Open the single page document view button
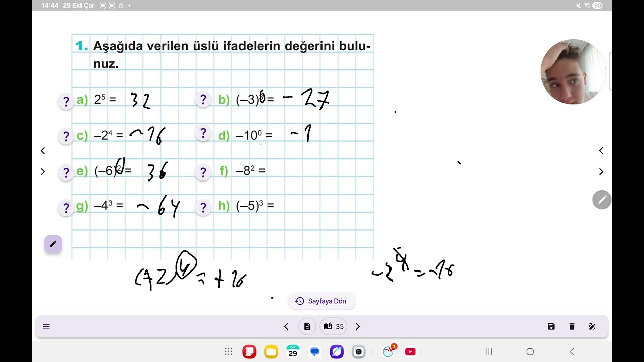The width and height of the screenshot is (644, 362). coord(307,327)
